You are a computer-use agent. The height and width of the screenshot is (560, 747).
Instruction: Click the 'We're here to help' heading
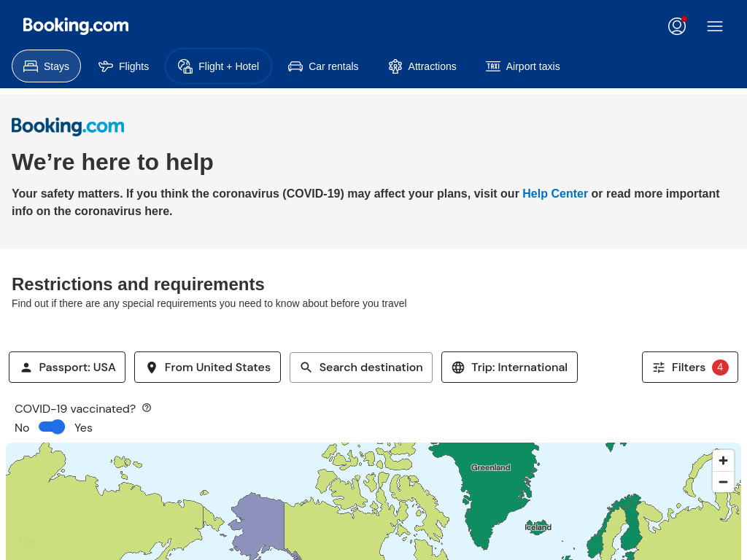coord(112,162)
